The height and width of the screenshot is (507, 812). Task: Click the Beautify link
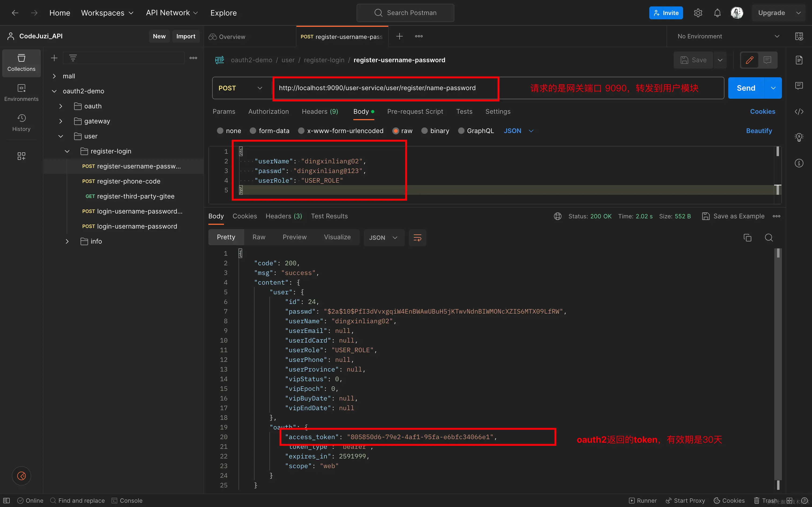(759, 131)
